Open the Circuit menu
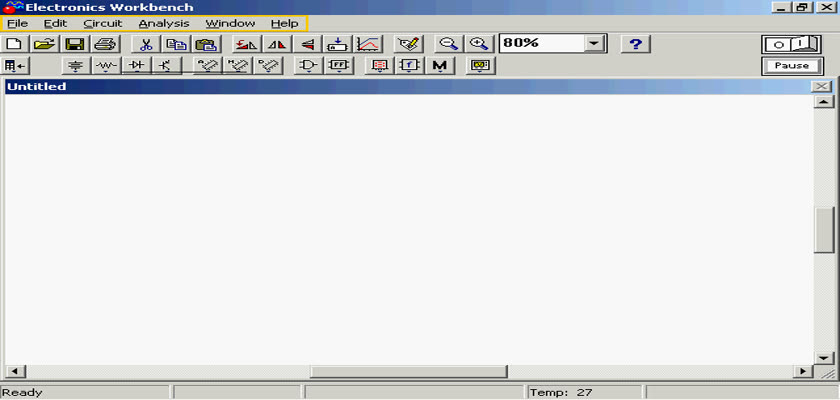840x400 pixels. tap(103, 24)
